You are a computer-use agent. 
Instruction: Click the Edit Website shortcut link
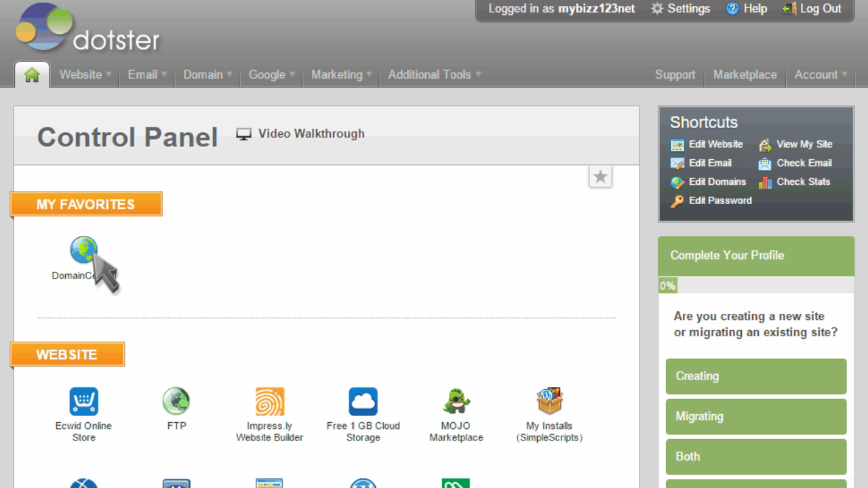tap(716, 144)
